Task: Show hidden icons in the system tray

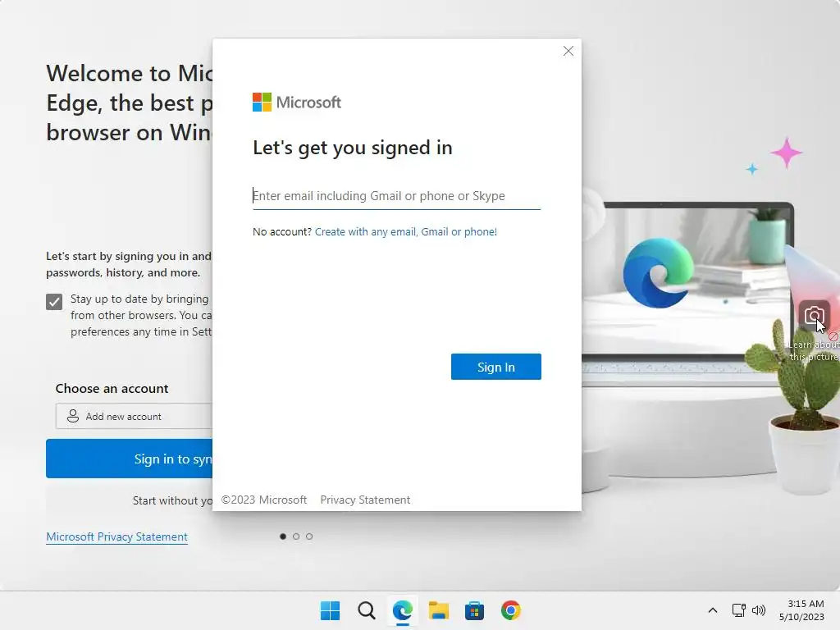Action: (x=713, y=610)
